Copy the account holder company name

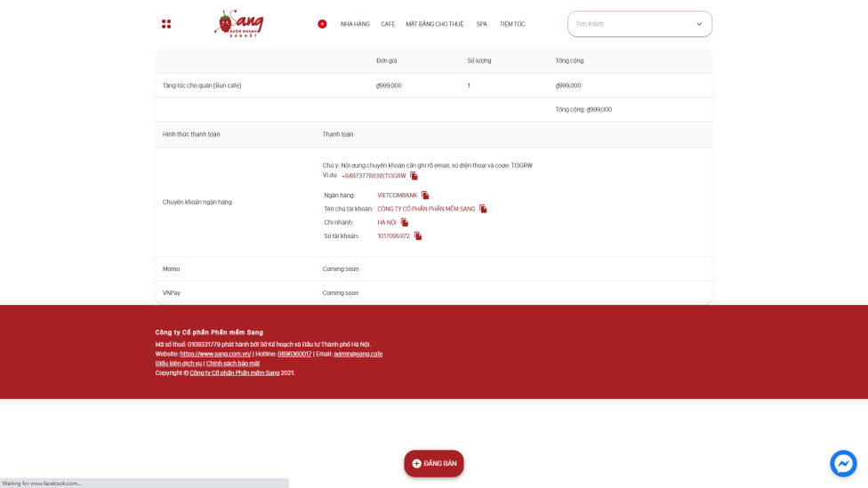point(483,209)
